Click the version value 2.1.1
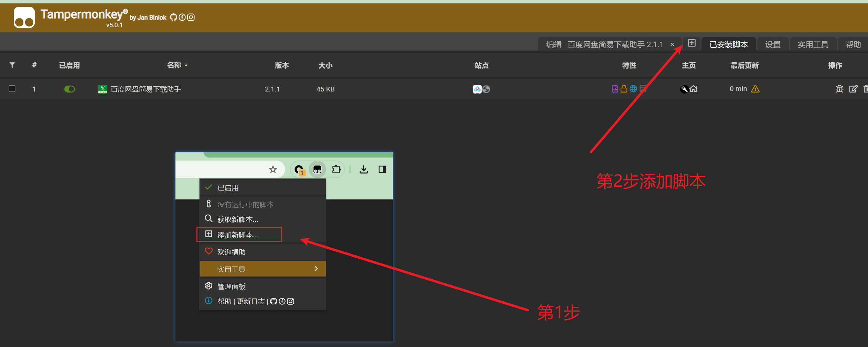 [x=272, y=89]
